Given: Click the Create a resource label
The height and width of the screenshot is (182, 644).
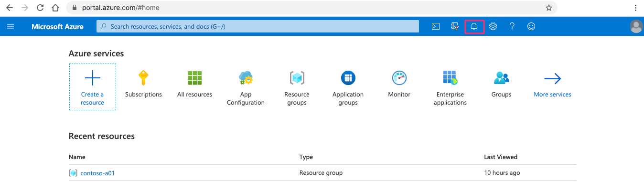Looking at the screenshot, I should [92, 98].
